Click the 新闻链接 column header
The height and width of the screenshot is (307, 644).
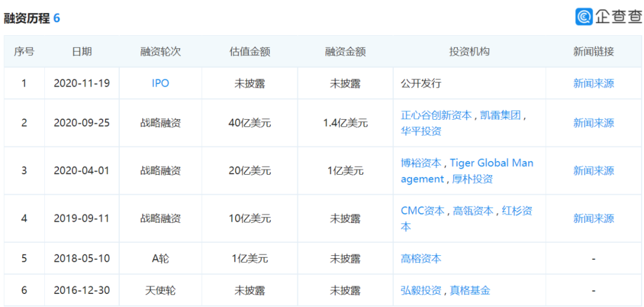tap(593, 52)
